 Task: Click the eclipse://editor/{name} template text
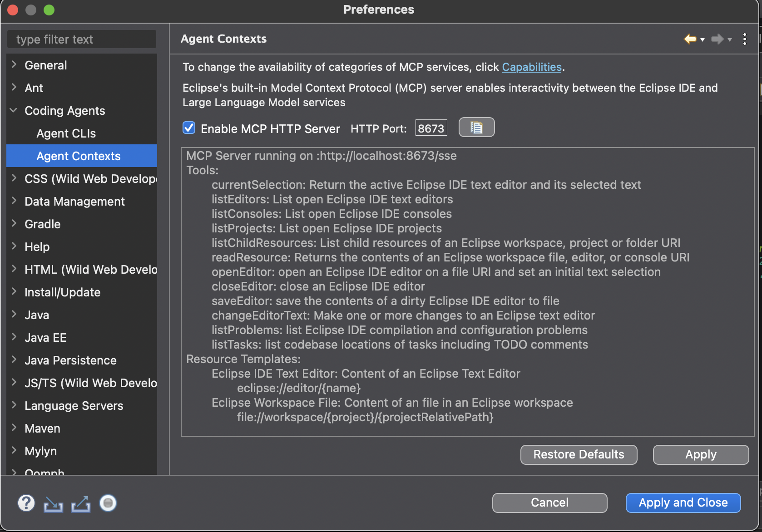(x=299, y=388)
